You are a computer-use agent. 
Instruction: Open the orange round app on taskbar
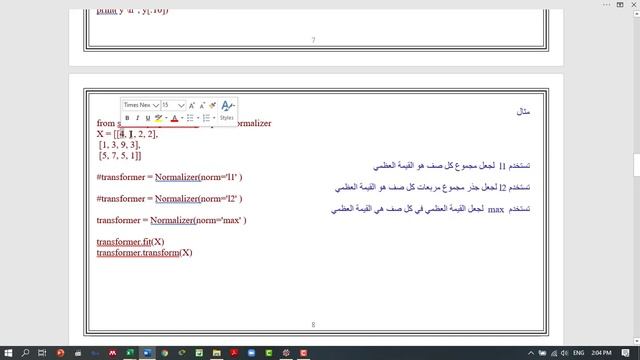coord(60,353)
